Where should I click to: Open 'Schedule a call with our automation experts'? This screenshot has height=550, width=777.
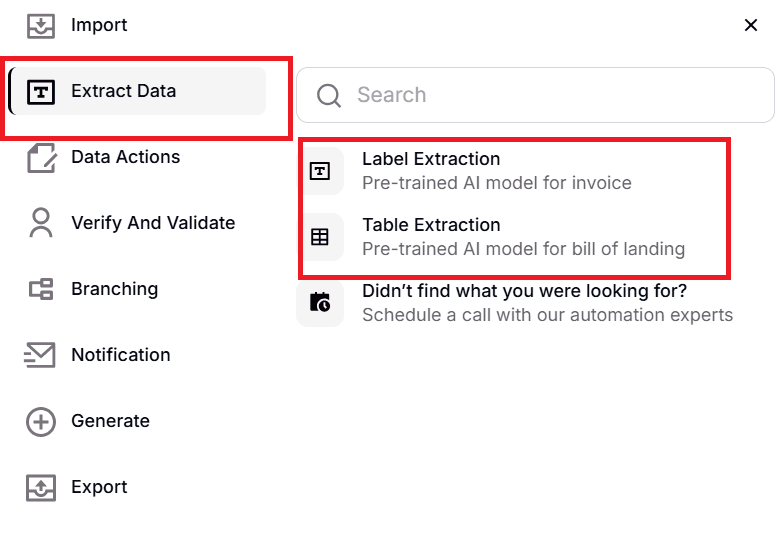[x=547, y=315]
